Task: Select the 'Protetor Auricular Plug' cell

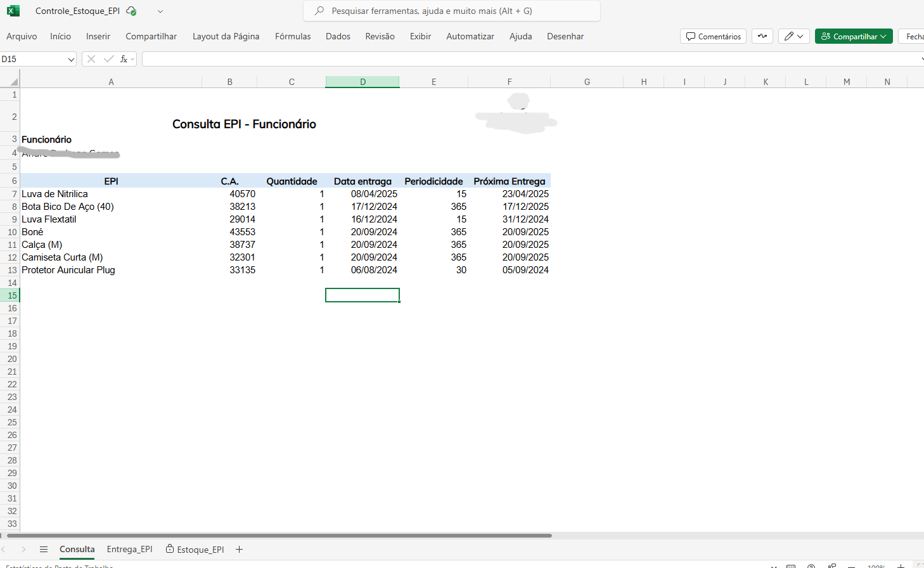Action: point(111,270)
